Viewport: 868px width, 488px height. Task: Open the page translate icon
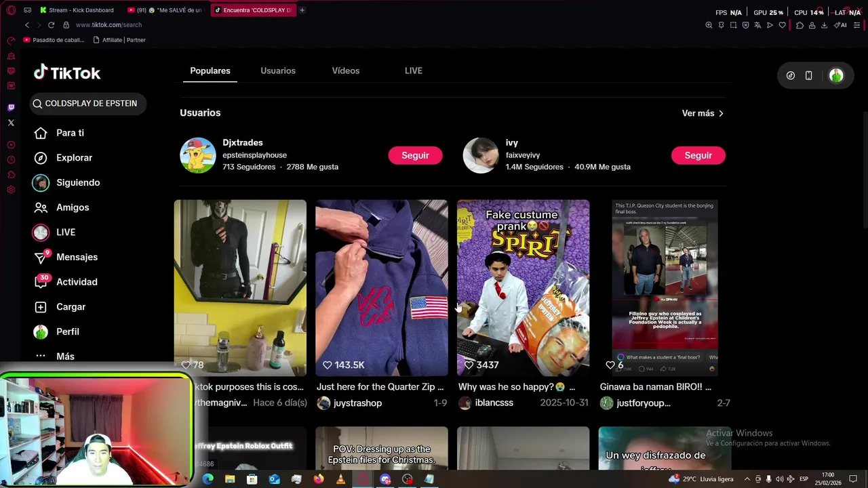coord(757,25)
